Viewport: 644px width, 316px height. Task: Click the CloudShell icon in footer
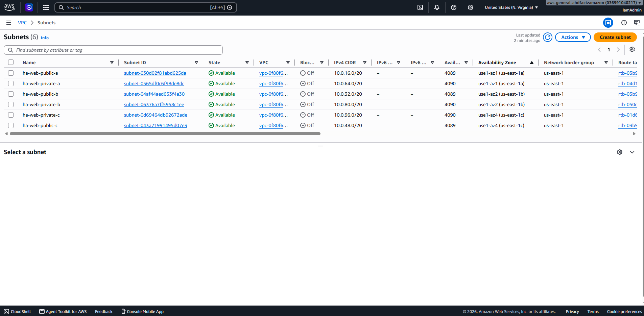tap(6, 312)
